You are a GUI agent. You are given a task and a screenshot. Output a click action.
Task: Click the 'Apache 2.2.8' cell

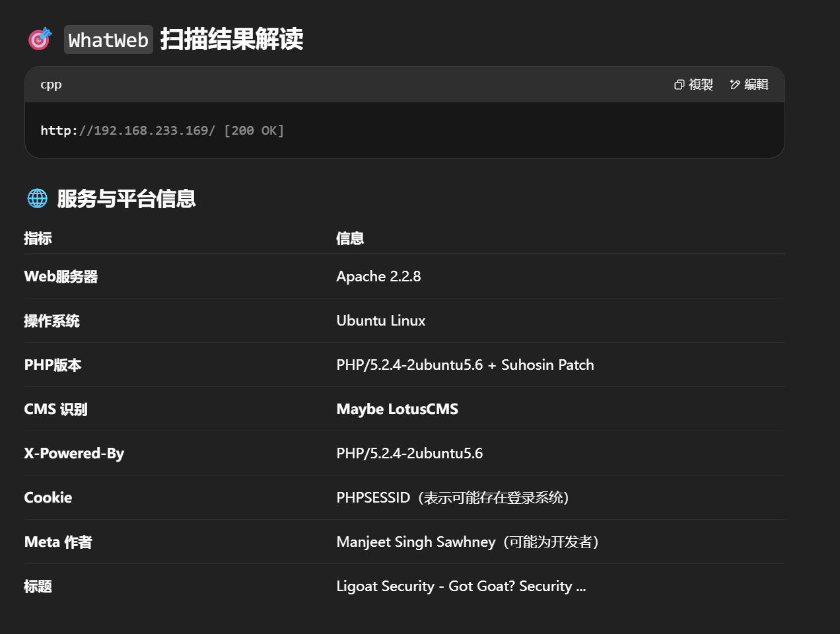point(378,276)
